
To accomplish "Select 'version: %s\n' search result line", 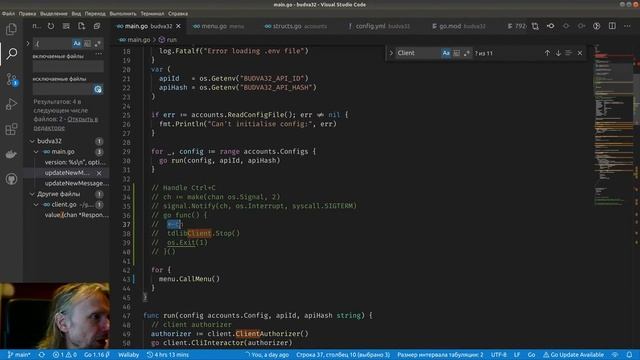I will pyautogui.click(x=75, y=162).
